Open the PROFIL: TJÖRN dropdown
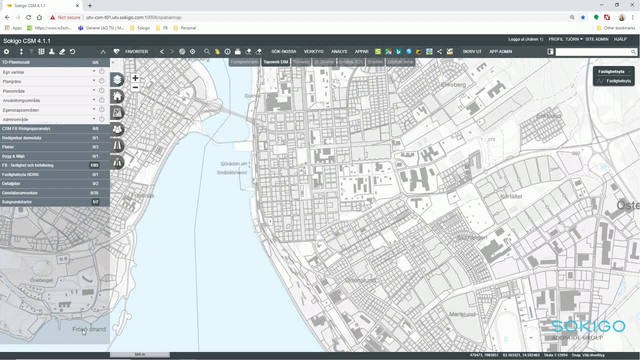Screen dimensions: 640x360 coord(565,39)
